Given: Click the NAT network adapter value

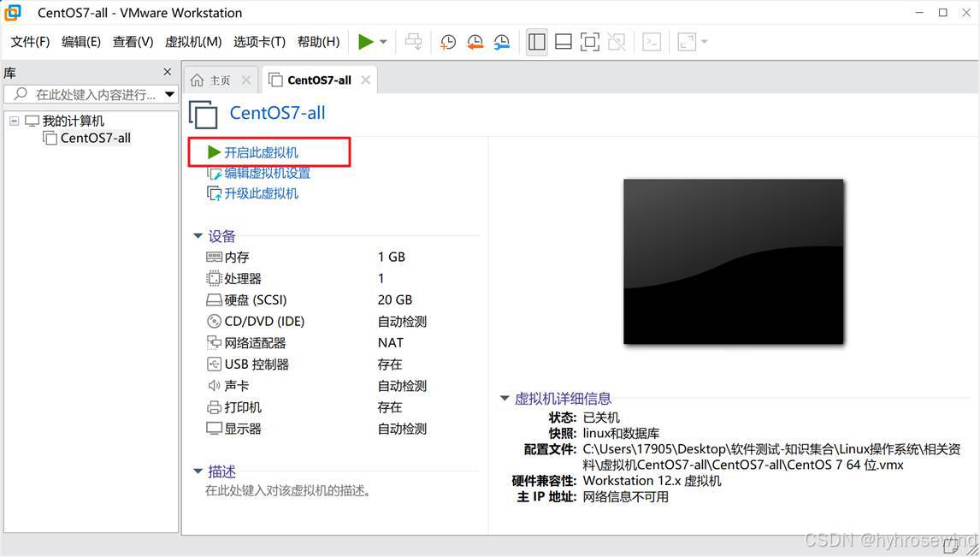Looking at the screenshot, I should point(391,343).
